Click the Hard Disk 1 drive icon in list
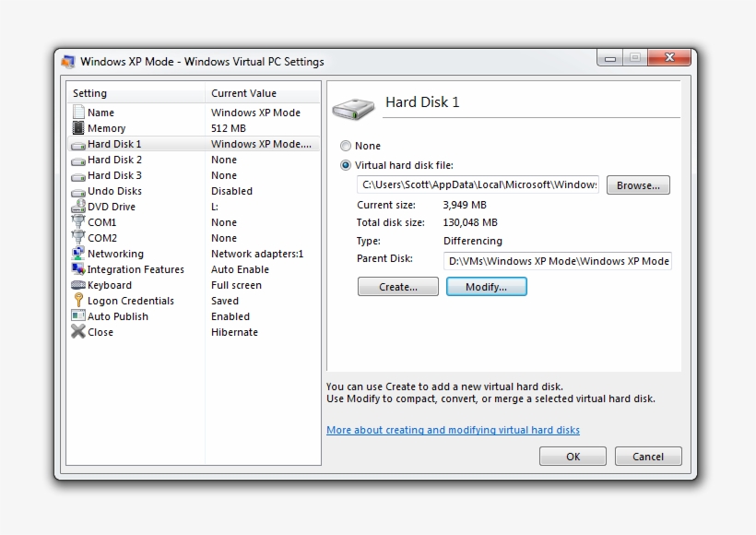 click(x=78, y=145)
